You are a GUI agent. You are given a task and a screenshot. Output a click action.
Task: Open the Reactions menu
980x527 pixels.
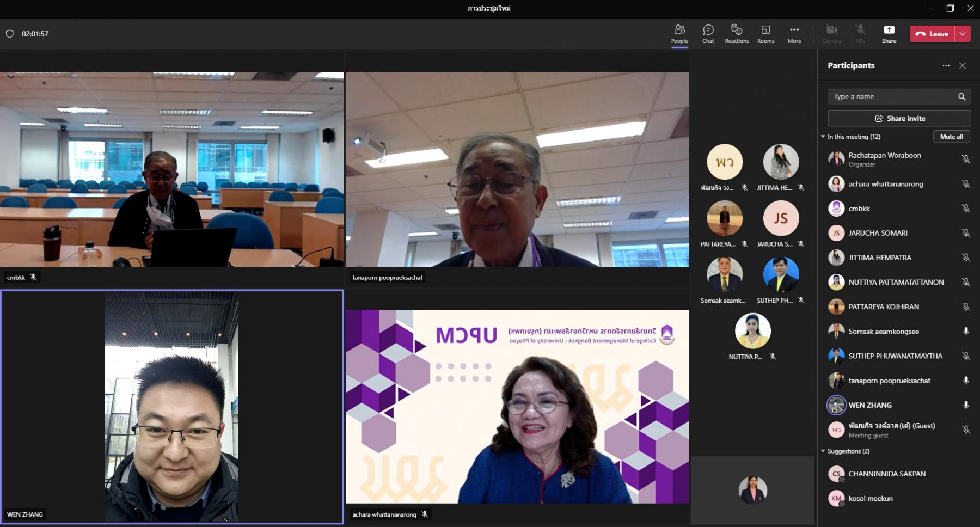click(x=737, y=34)
